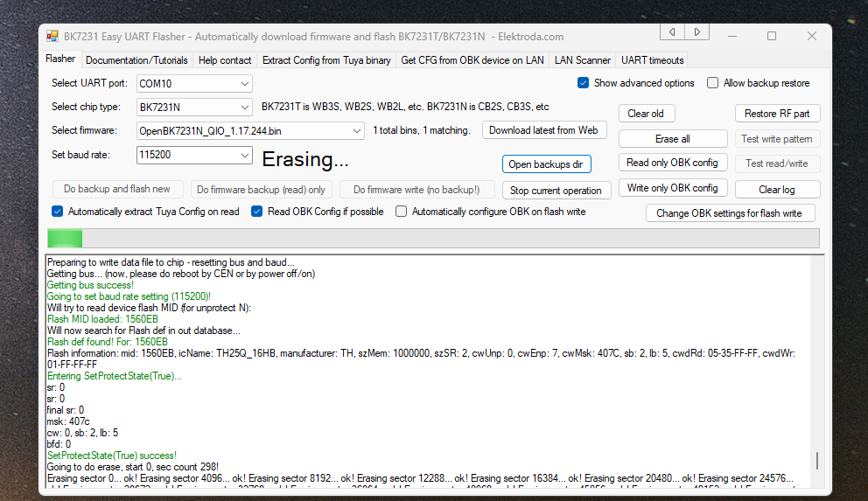Open the Documentation/Tutorials tab

point(136,60)
